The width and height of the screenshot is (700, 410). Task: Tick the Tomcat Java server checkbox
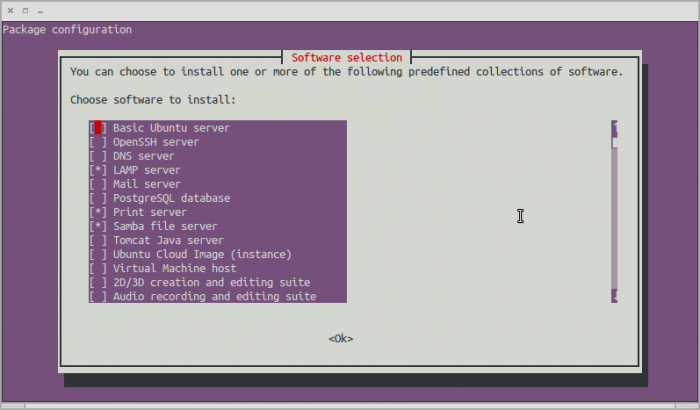coord(98,240)
